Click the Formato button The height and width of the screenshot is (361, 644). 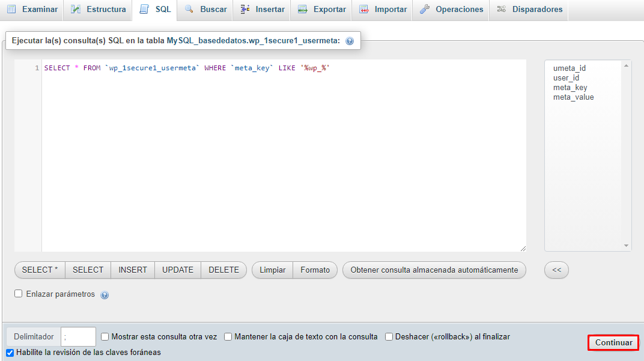[x=315, y=270]
